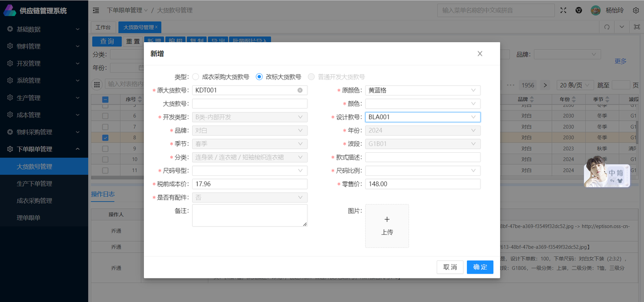Screen dimensions: 644x302
Task: Switch to the 工作台 tab
Action: pyautogui.click(x=103, y=27)
